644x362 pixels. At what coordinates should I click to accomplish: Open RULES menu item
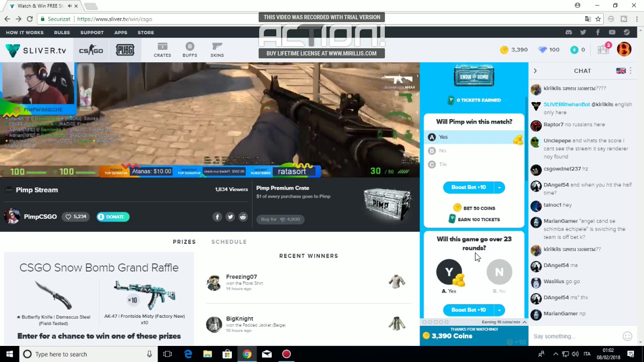[x=62, y=32]
